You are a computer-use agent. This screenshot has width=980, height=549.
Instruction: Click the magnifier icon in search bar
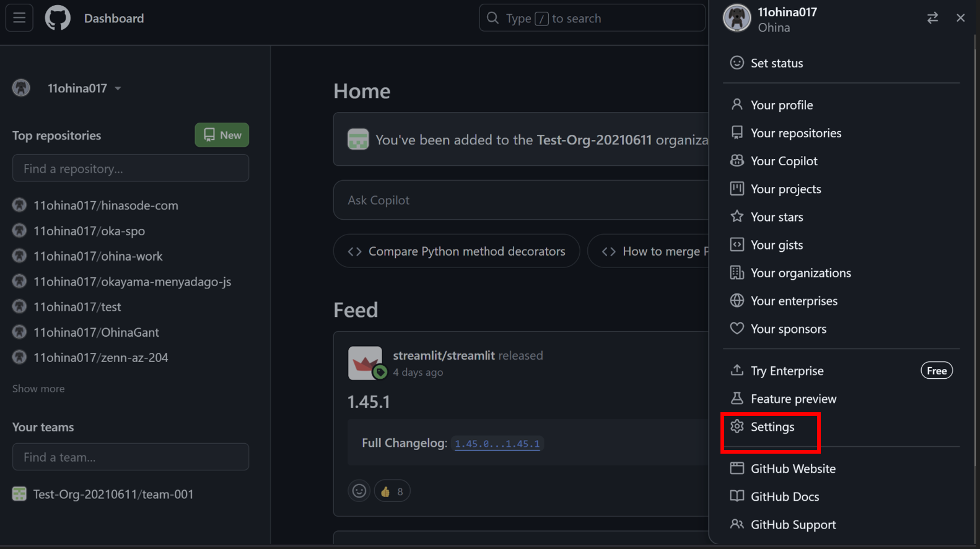pyautogui.click(x=492, y=18)
